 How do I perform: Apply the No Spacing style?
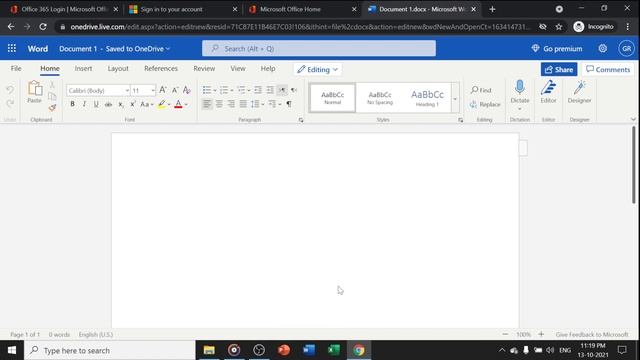click(x=380, y=98)
